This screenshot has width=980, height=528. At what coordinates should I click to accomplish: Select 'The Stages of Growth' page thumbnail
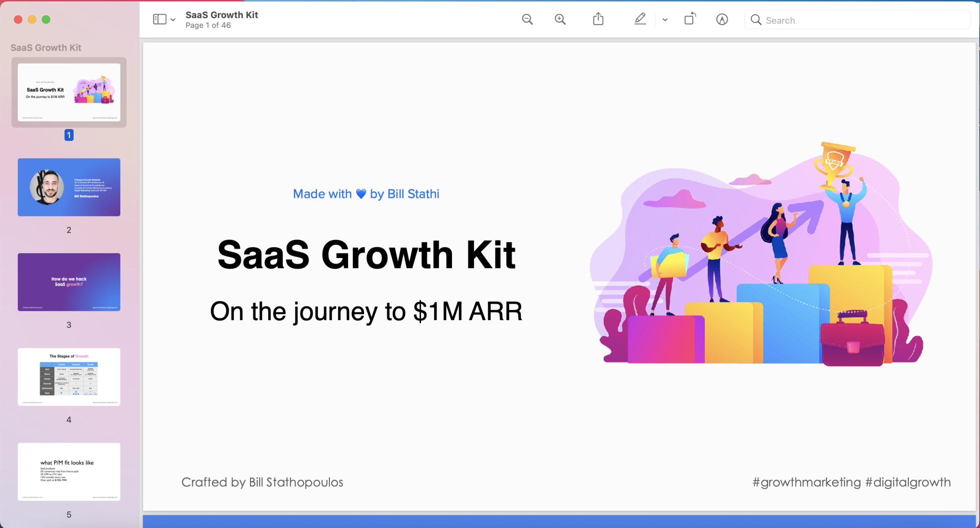tap(69, 377)
